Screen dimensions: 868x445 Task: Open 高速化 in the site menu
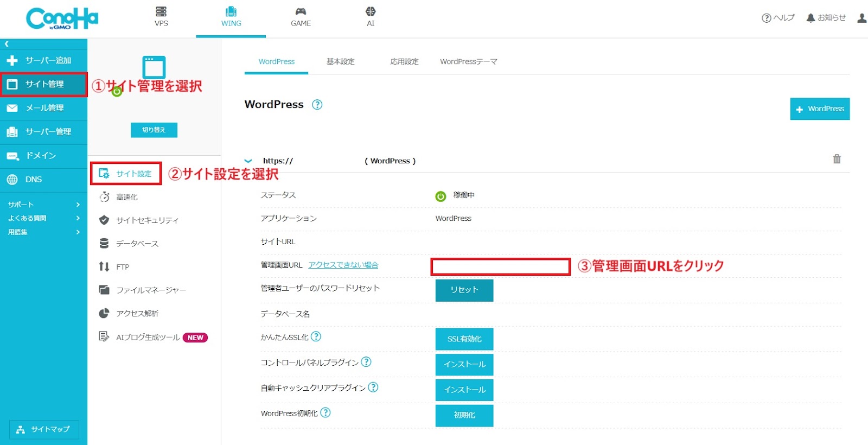tap(118, 197)
